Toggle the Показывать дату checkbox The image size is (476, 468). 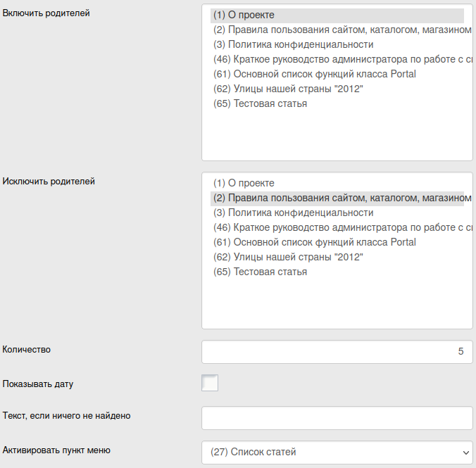click(210, 383)
